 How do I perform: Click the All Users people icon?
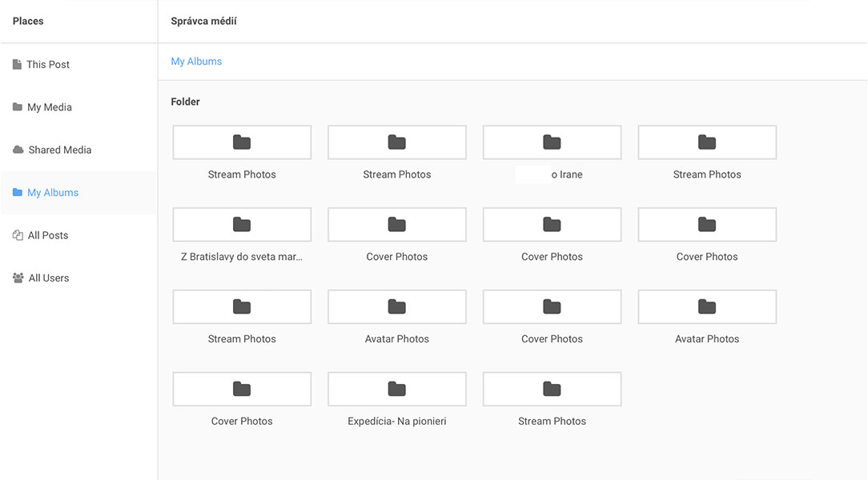click(18, 278)
